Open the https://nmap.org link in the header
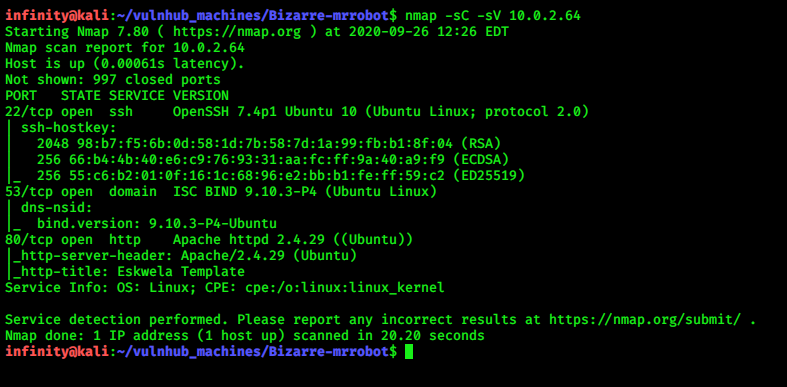This screenshot has width=787, height=387. point(237,32)
